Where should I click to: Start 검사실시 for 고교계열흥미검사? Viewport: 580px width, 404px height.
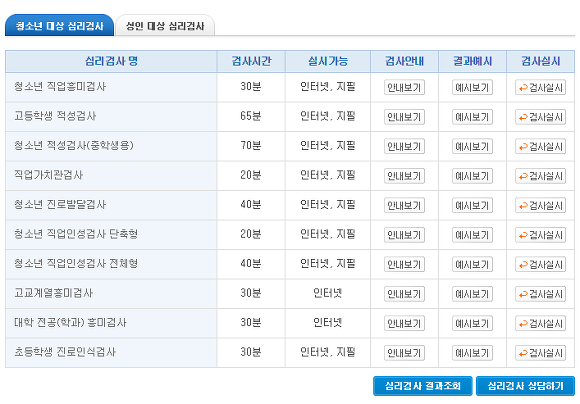tap(540, 294)
